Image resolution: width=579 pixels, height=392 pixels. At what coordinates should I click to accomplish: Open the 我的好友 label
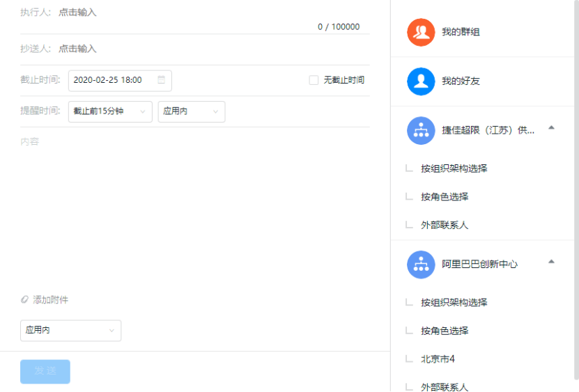[461, 81]
